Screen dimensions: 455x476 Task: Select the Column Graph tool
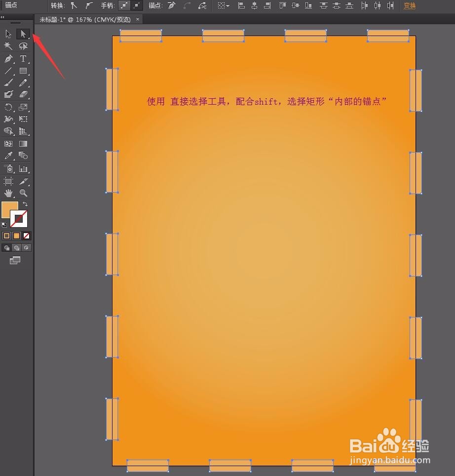(x=23, y=168)
